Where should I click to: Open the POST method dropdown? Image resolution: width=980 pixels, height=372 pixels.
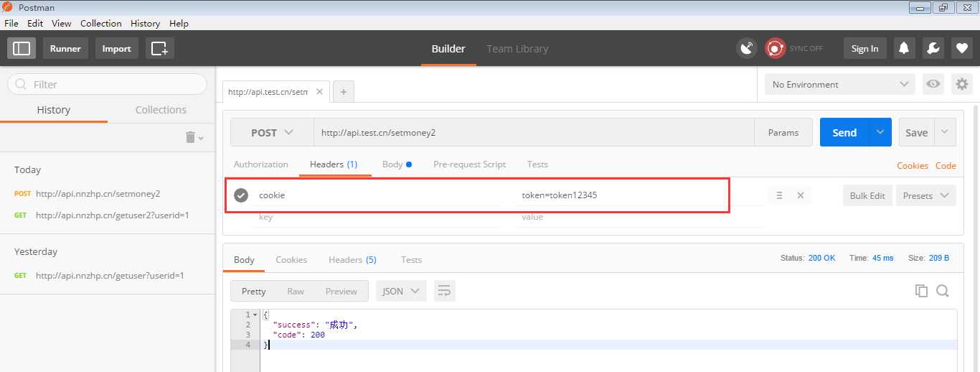click(272, 133)
